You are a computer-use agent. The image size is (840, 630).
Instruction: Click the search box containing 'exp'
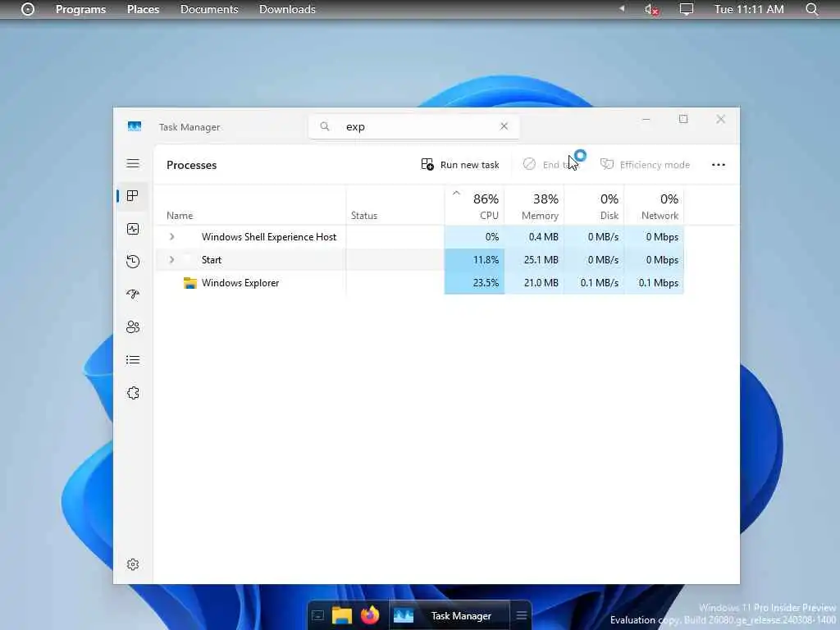click(413, 126)
